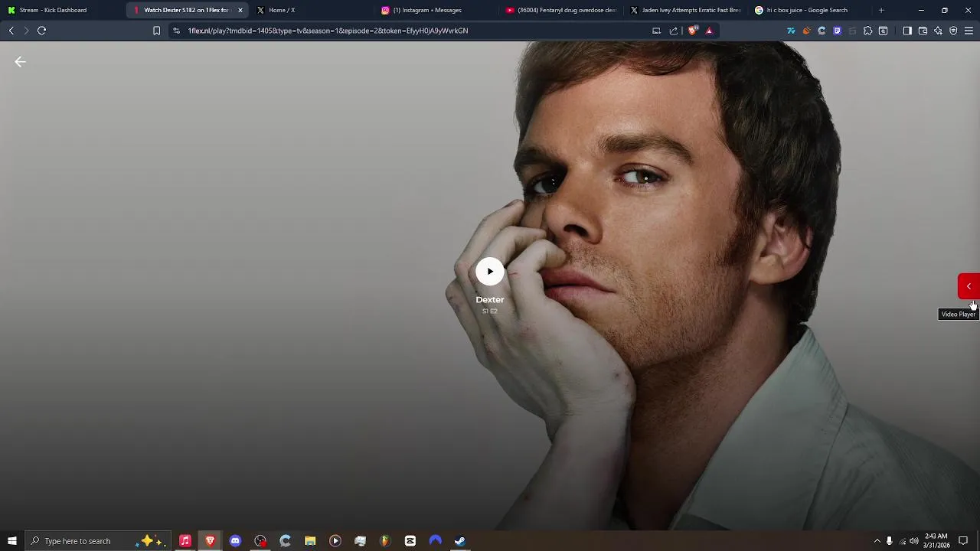Open the browser hamburger main menu

click(x=969, y=31)
